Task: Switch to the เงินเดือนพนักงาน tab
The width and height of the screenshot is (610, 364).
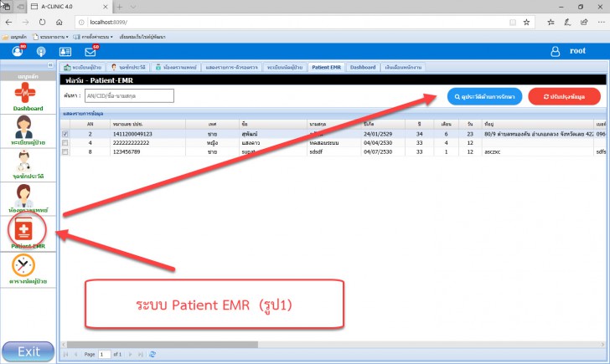Action: [x=403, y=67]
